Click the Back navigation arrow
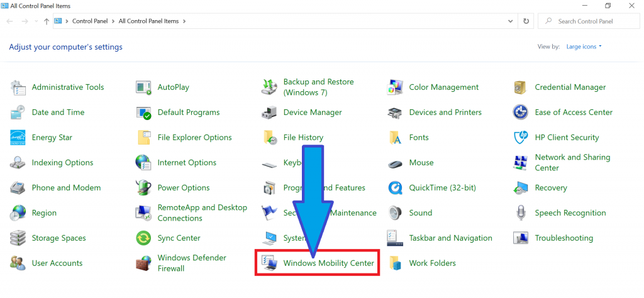The width and height of the screenshot is (644, 298). (10, 21)
